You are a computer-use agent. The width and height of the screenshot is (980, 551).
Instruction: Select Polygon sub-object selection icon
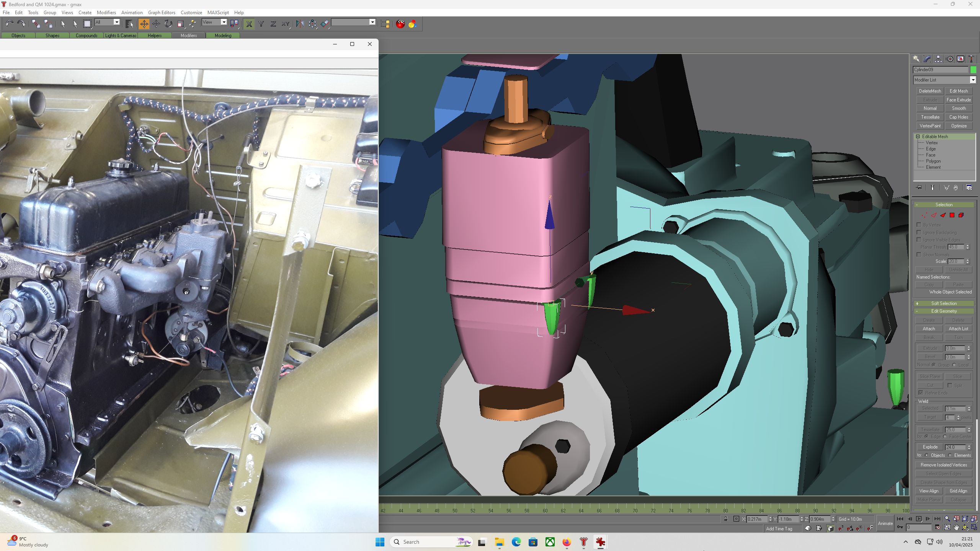(952, 215)
